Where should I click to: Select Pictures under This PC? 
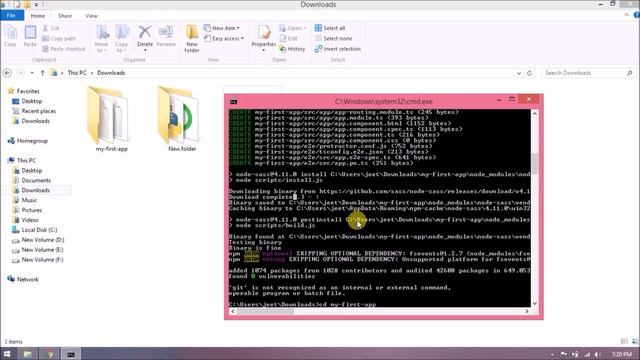(x=31, y=210)
